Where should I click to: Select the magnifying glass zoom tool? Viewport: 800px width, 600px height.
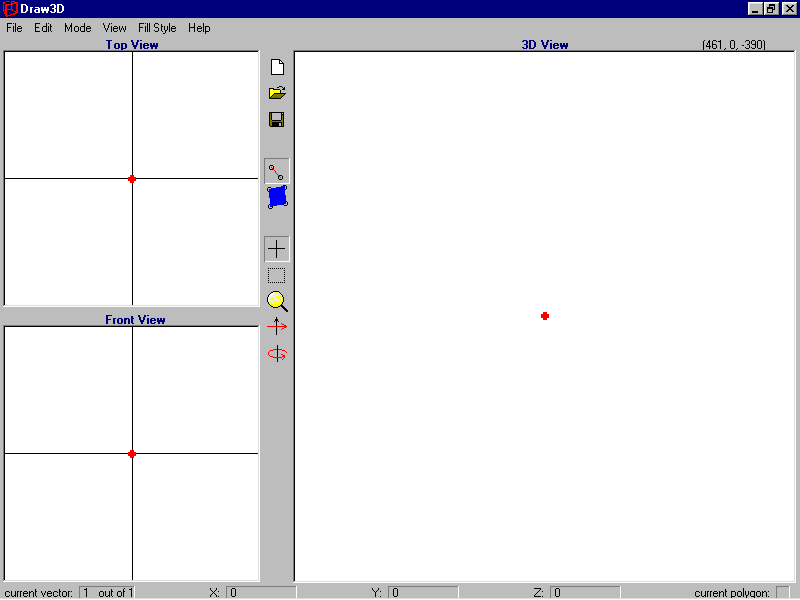tap(277, 301)
